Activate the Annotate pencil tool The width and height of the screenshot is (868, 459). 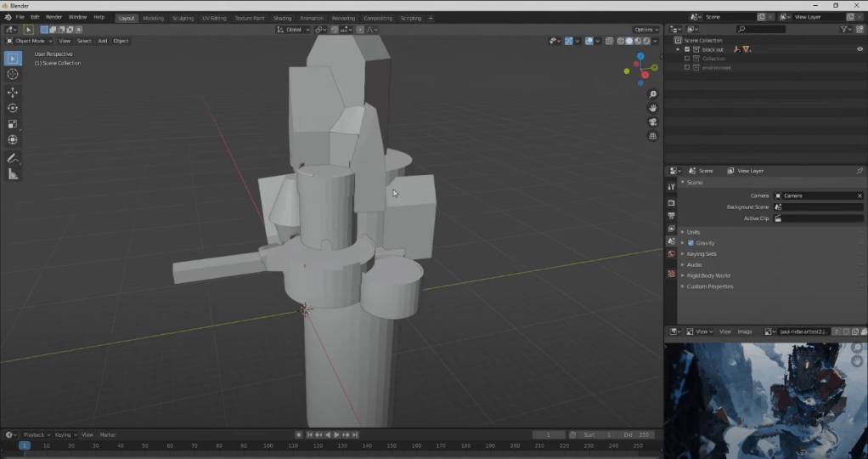click(x=13, y=158)
